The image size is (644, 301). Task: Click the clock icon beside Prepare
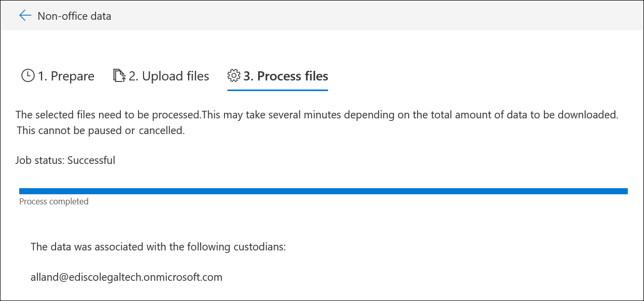[x=28, y=76]
